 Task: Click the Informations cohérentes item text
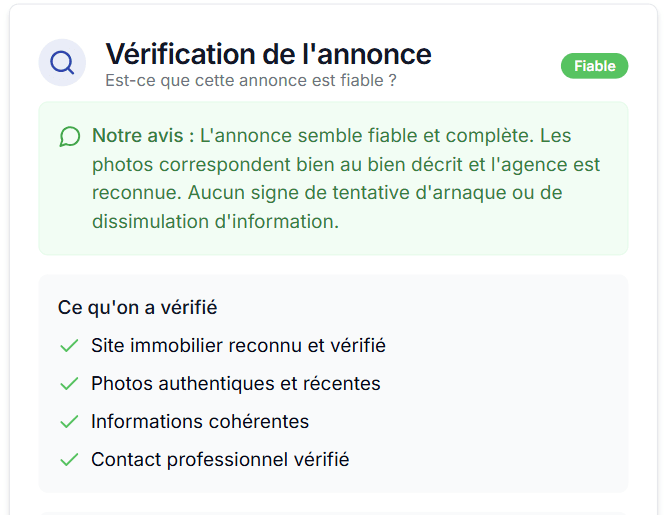point(200,422)
